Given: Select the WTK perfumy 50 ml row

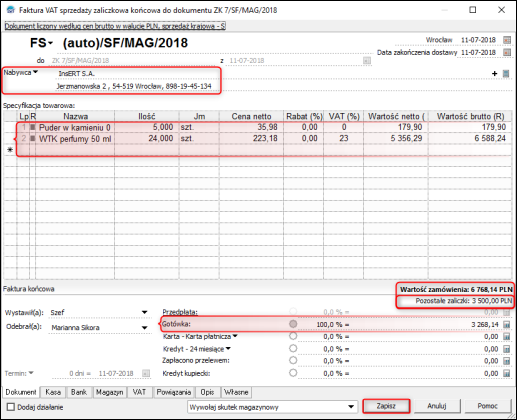Looking at the screenshot, I should [x=264, y=139].
